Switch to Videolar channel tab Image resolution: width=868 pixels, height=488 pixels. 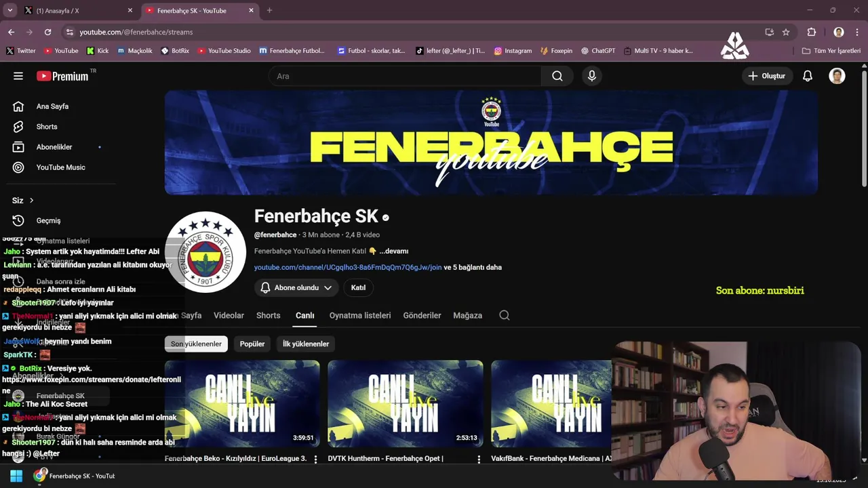click(229, 315)
